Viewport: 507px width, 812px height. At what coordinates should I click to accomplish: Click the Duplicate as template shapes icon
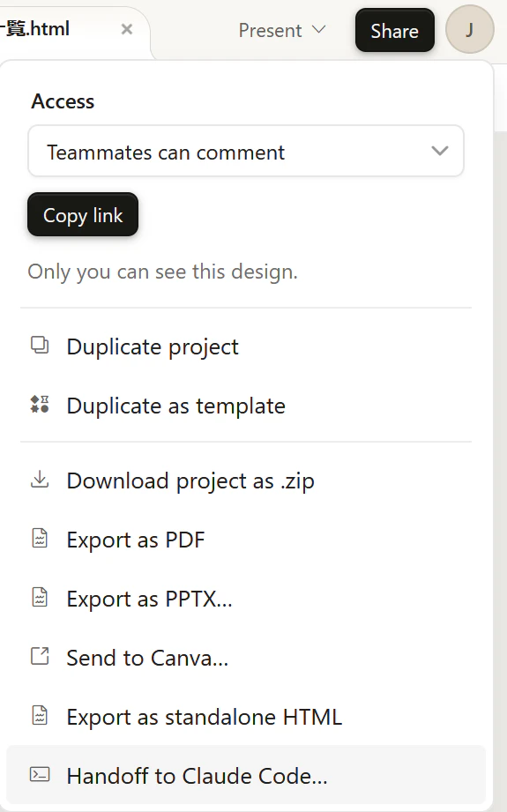click(40, 405)
